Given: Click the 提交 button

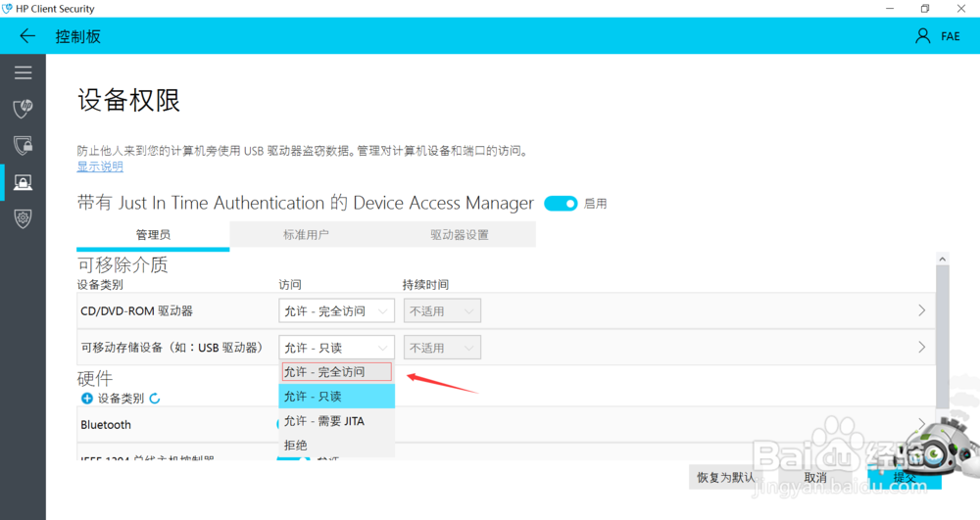Looking at the screenshot, I should pos(905,478).
